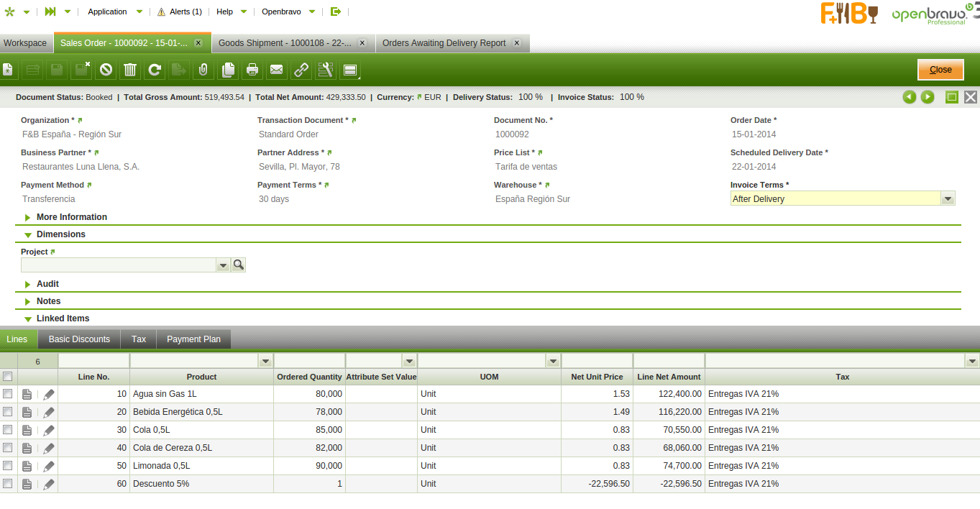980x509 pixels.
Task: Open the Project dropdown arrow
Action: click(x=223, y=265)
